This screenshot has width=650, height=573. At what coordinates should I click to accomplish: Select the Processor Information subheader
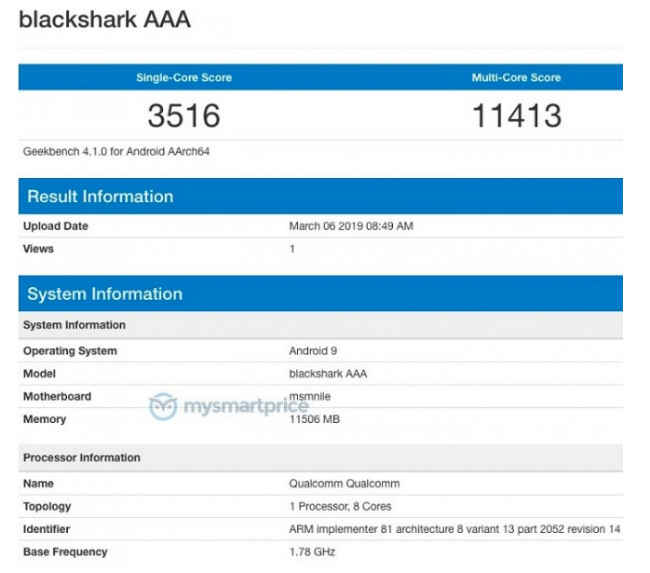[320, 458]
